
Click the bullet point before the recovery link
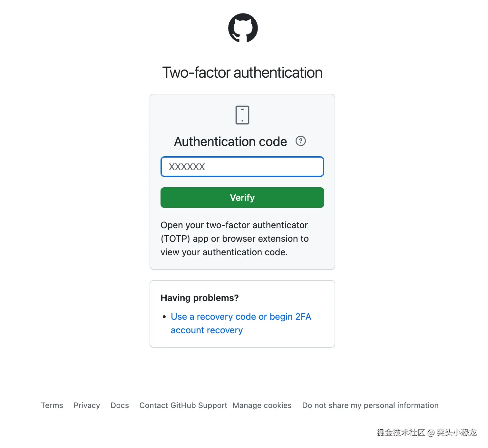[x=164, y=317]
